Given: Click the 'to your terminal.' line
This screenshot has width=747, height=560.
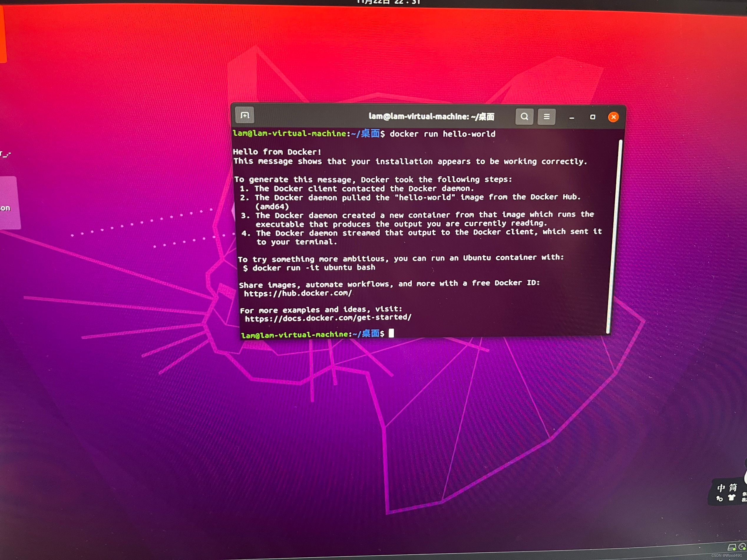Looking at the screenshot, I should (x=297, y=242).
